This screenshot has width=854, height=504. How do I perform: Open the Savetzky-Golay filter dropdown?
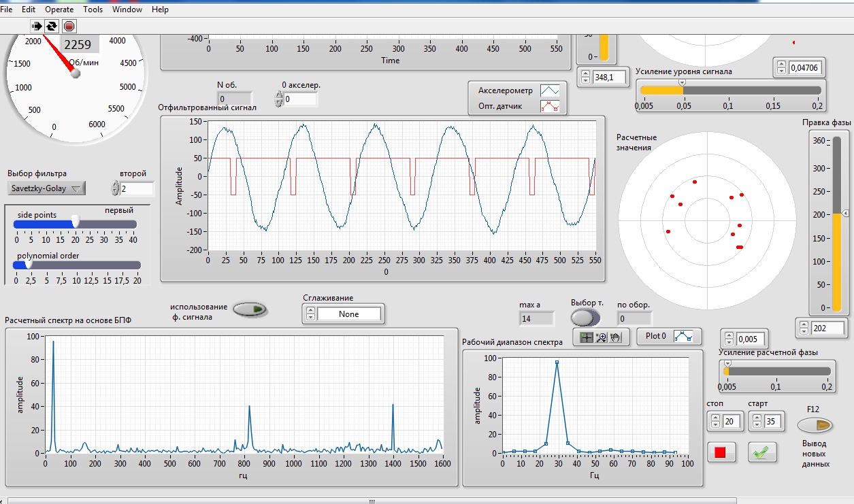coord(46,188)
